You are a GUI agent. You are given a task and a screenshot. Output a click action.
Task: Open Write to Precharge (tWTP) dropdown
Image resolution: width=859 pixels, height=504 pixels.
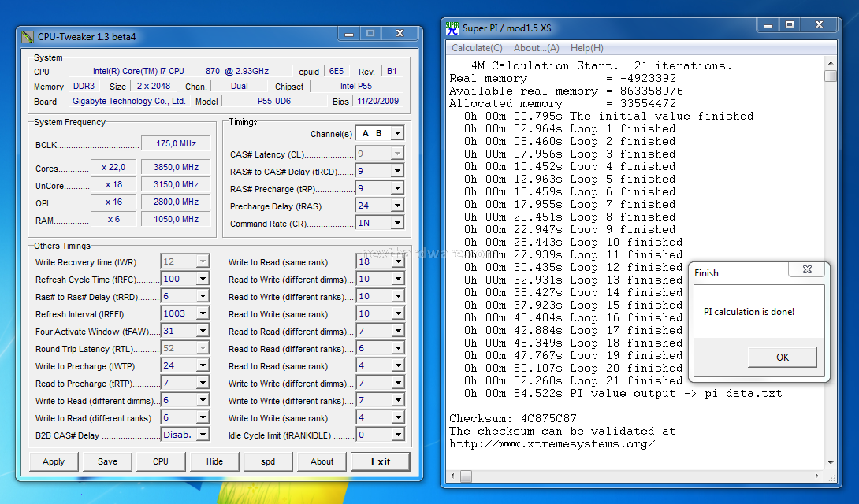point(203,365)
